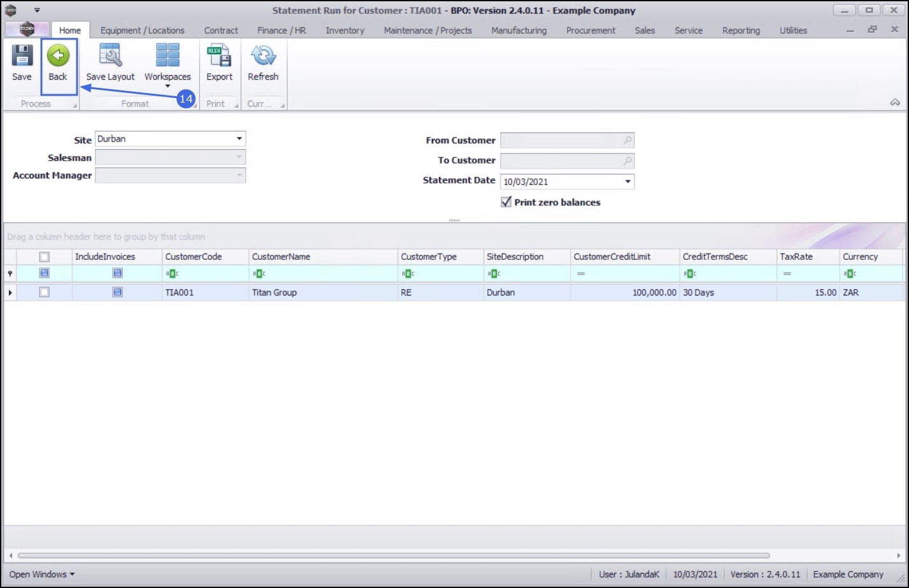The height and width of the screenshot is (588, 909).
Task: Open CreditTermsDesc filter condition icon
Action: pos(690,274)
